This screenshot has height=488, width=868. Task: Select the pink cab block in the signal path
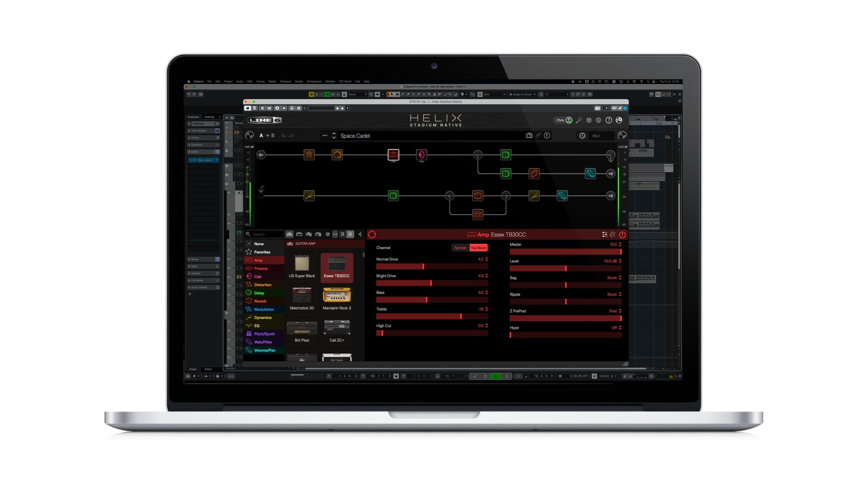[x=421, y=155]
